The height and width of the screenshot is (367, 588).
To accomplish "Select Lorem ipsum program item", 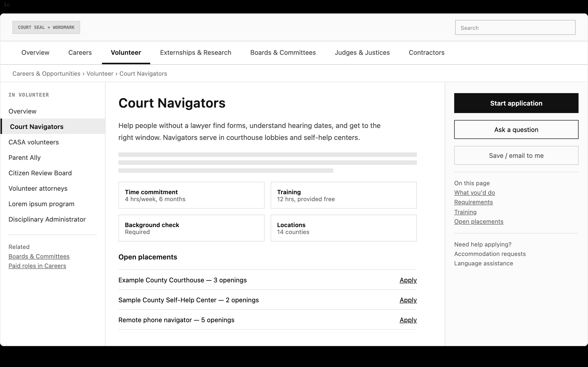I will [53, 204].
